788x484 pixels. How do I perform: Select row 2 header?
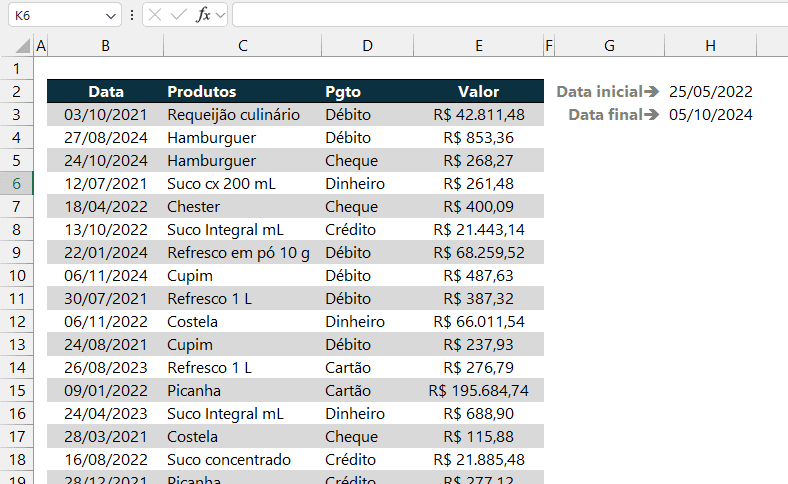[x=17, y=91]
